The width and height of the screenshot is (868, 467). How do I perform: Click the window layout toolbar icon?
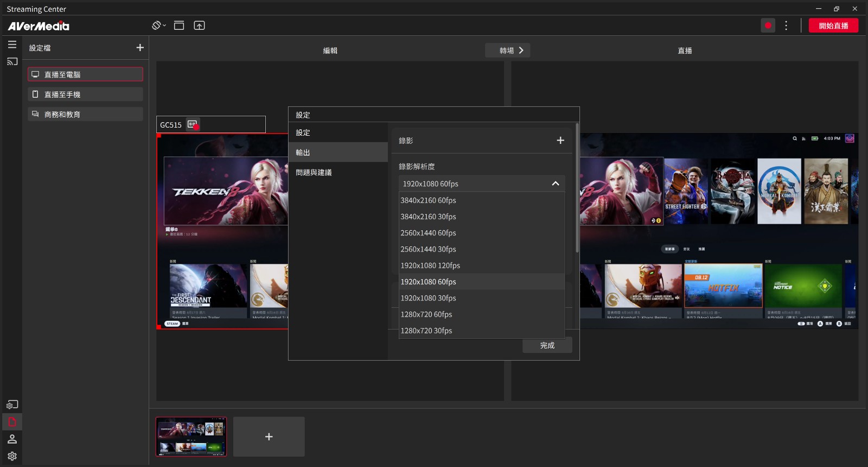click(179, 26)
